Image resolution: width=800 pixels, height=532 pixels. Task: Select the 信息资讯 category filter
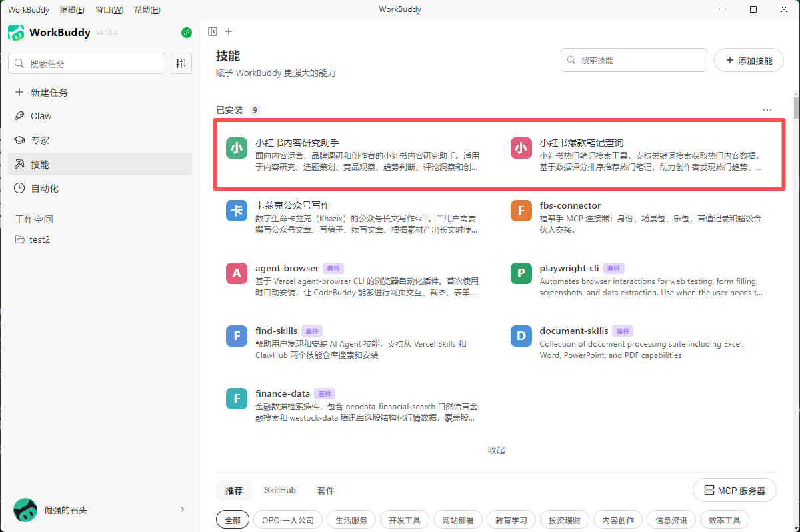point(671,520)
